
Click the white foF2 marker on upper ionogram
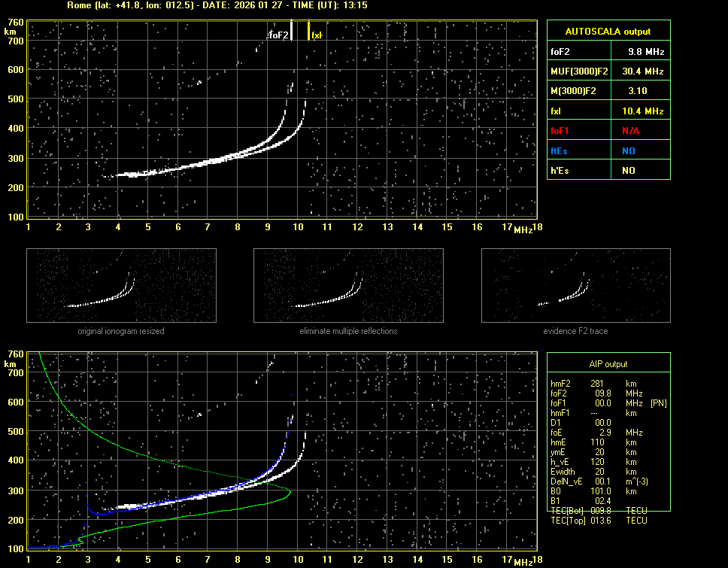pos(291,32)
